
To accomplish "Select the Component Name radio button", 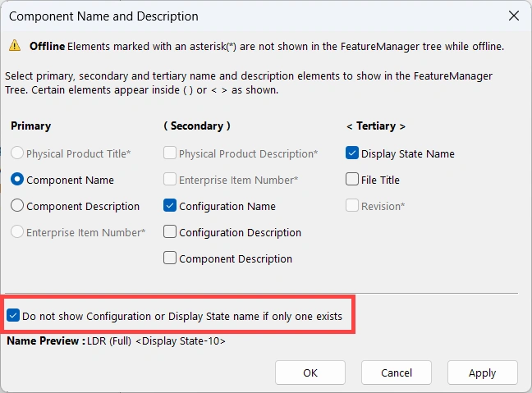I will click(x=17, y=180).
